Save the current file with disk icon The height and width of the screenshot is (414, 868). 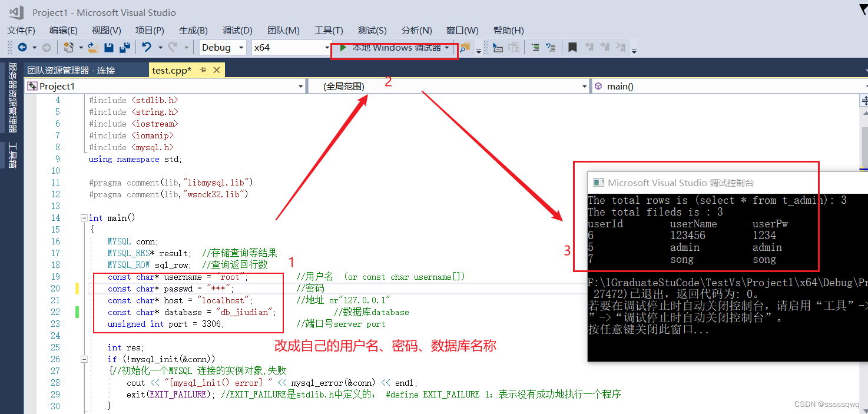109,48
